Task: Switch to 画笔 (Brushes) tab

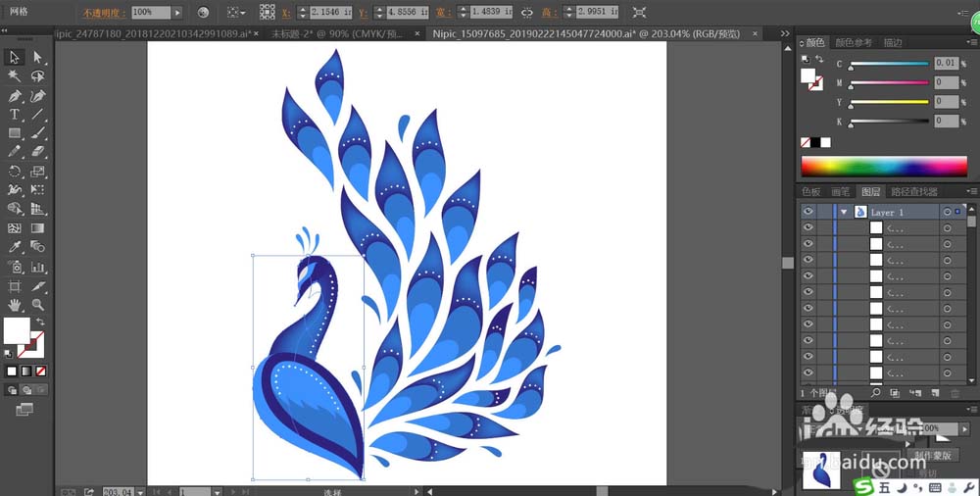Action: [x=841, y=191]
